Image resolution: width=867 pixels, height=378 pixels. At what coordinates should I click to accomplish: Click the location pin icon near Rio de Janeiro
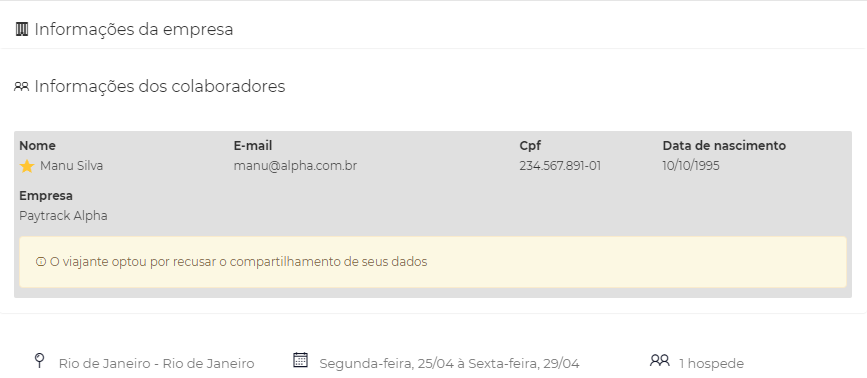coord(39,361)
